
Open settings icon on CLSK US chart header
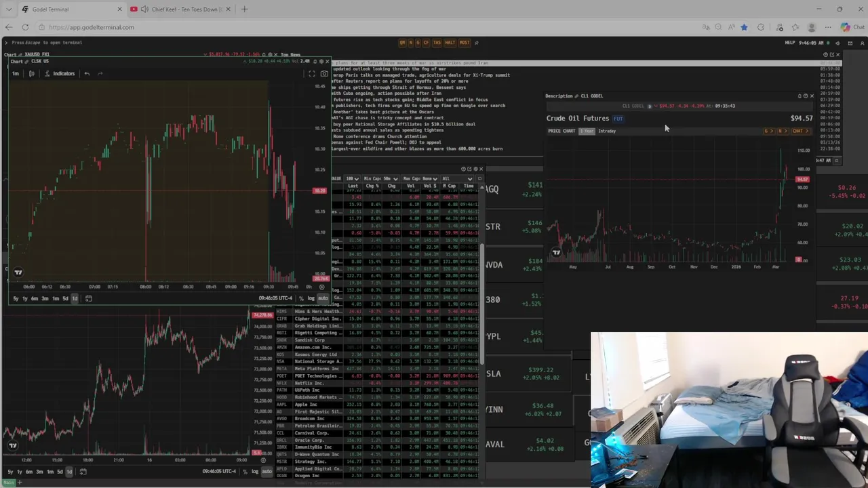pos(321,62)
